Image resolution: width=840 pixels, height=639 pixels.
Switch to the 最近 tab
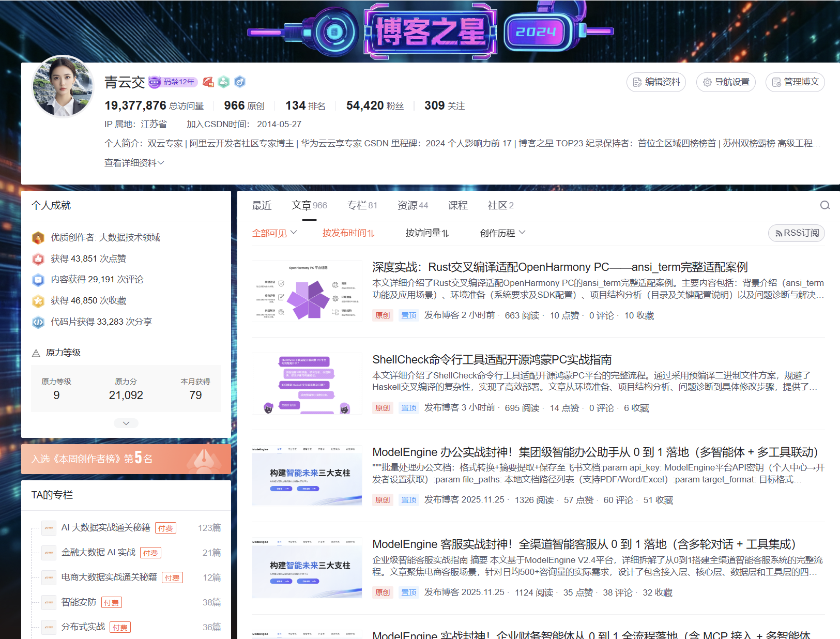coord(262,206)
